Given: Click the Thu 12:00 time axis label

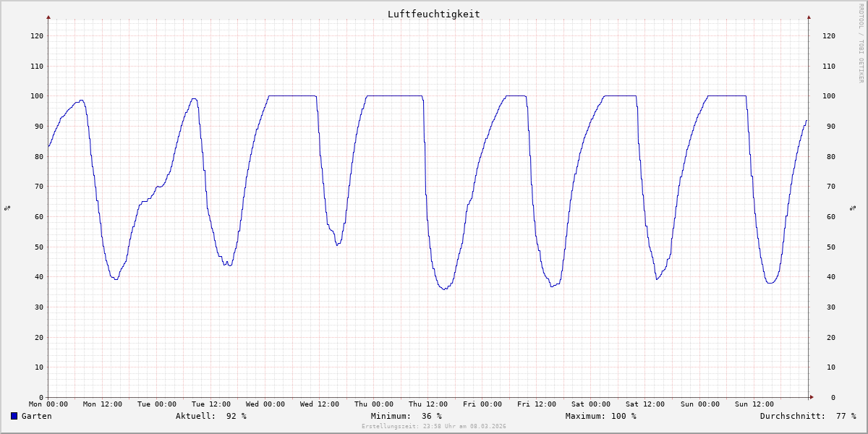Looking at the screenshot, I should [x=427, y=404].
